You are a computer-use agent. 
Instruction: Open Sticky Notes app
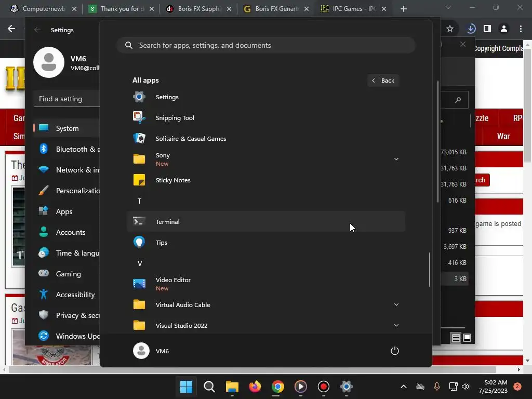[265, 180]
